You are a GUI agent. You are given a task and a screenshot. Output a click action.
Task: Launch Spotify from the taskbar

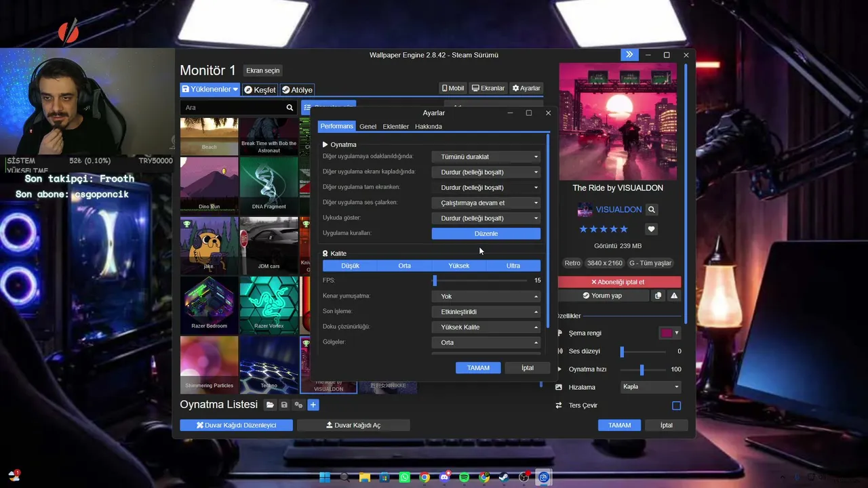tap(464, 477)
